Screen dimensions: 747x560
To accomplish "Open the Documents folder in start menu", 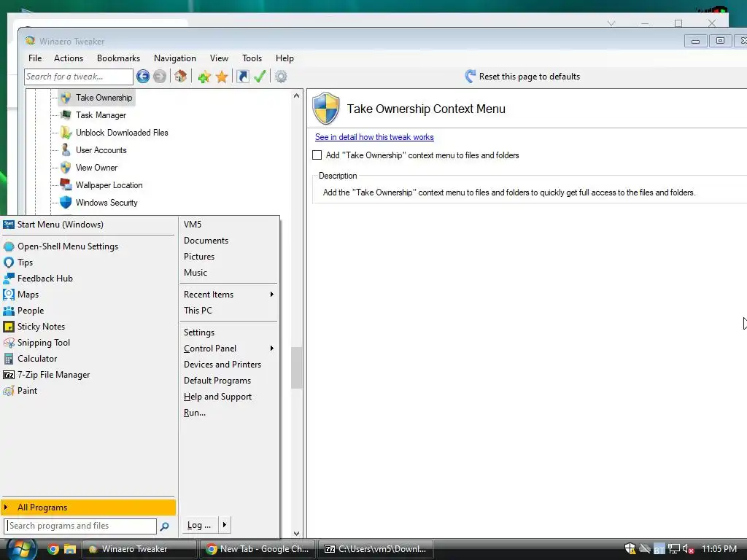I will point(206,241).
